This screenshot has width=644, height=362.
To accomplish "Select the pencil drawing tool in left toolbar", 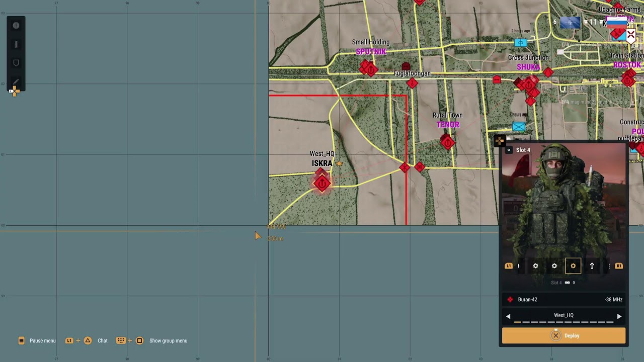I will tap(16, 81).
